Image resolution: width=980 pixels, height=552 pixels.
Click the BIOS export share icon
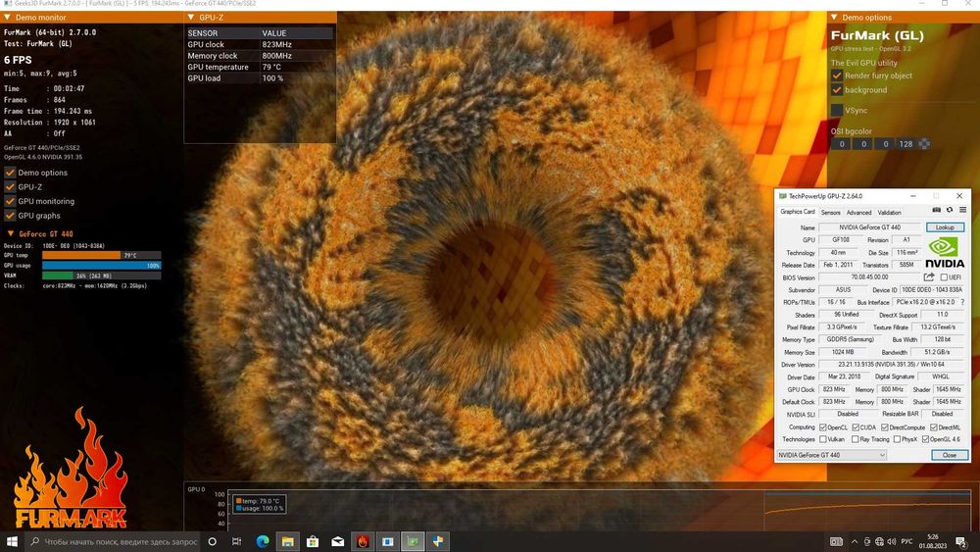[929, 276]
